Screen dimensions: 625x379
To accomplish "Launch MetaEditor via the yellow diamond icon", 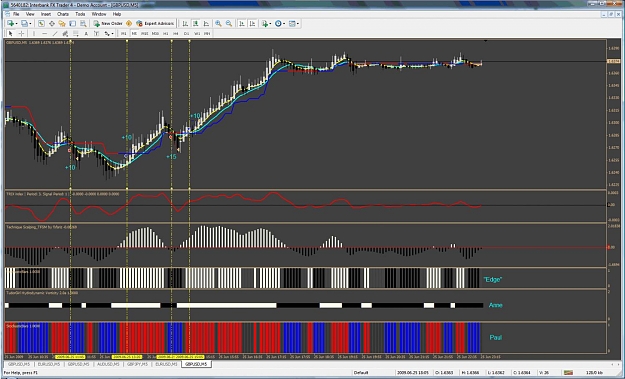I will pyautogui.click(x=129, y=24).
